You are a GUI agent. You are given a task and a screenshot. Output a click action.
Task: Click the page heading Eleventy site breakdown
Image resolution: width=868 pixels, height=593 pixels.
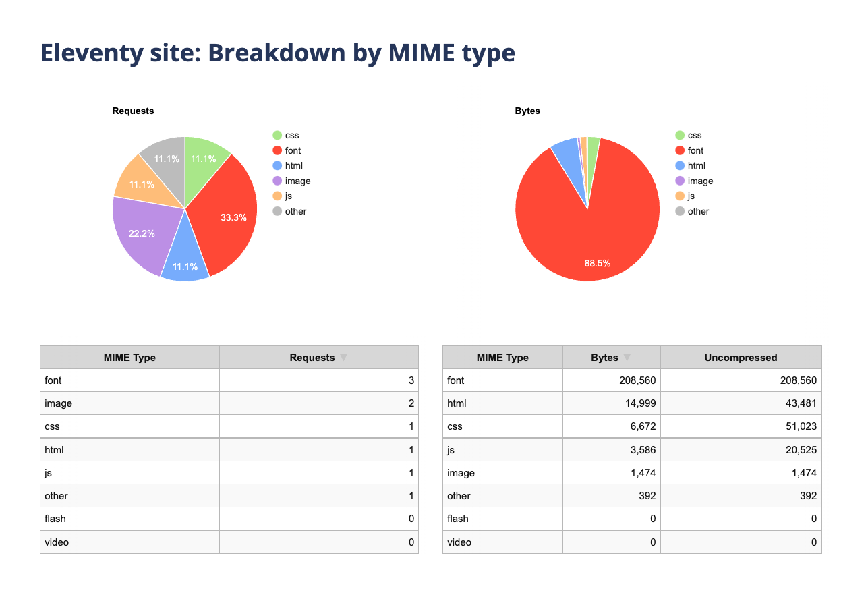click(278, 53)
